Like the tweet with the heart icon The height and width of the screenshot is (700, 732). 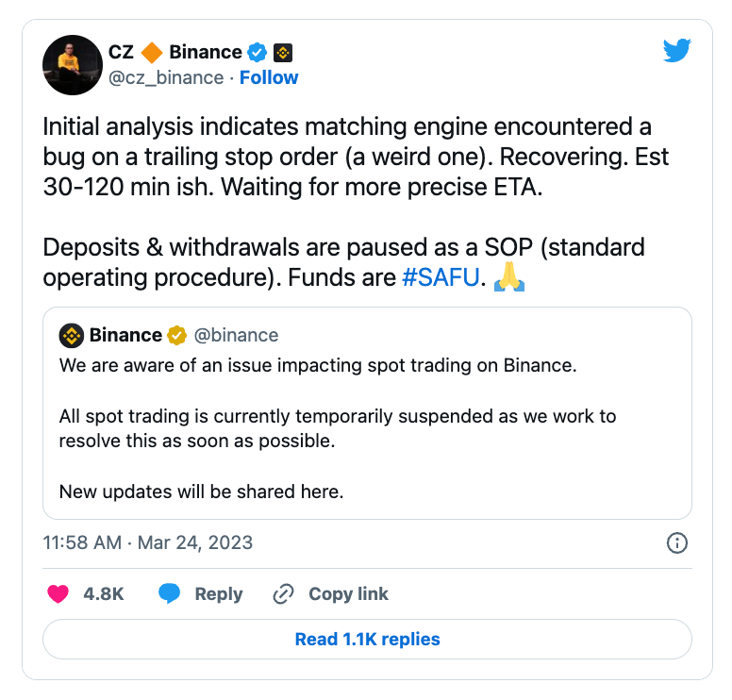pos(58,593)
